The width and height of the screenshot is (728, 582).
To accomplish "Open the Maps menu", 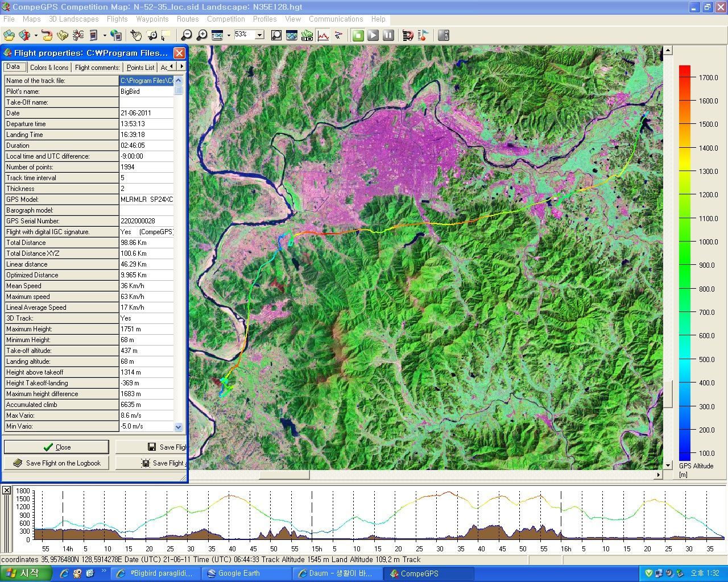I will tap(32, 19).
